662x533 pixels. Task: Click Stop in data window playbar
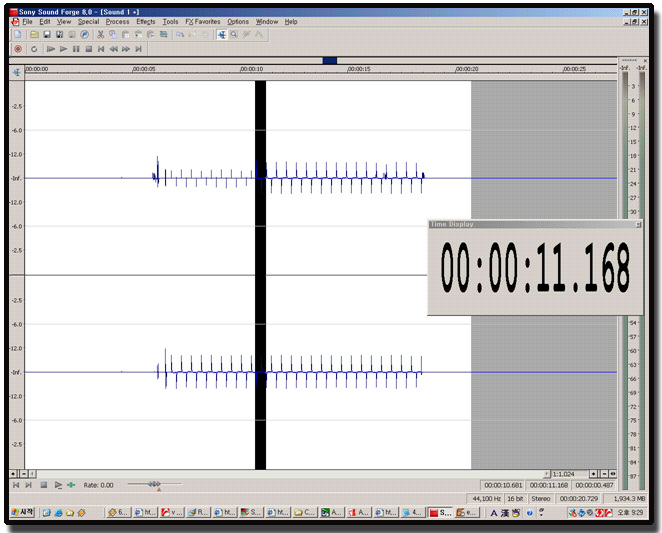coord(43,485)
